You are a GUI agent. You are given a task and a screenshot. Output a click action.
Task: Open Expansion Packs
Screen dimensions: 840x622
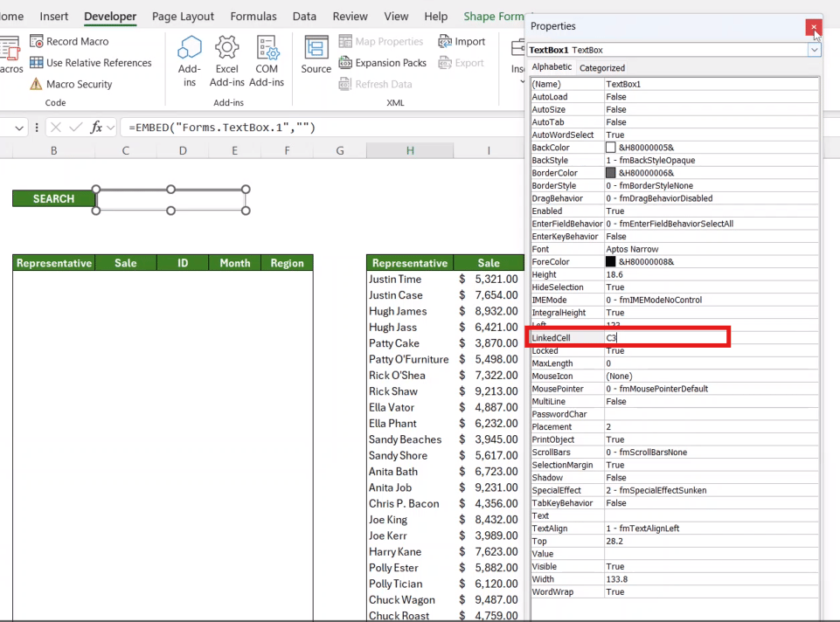[383, 63]
